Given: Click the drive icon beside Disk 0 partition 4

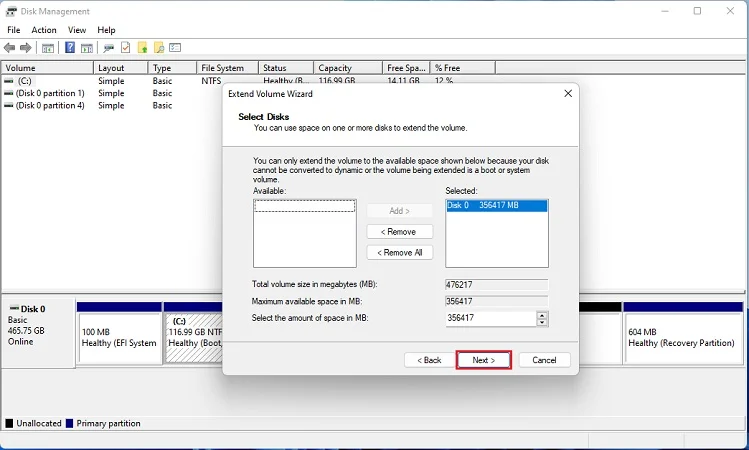Looking at the screenshot, I should click(x=9, y=106).
